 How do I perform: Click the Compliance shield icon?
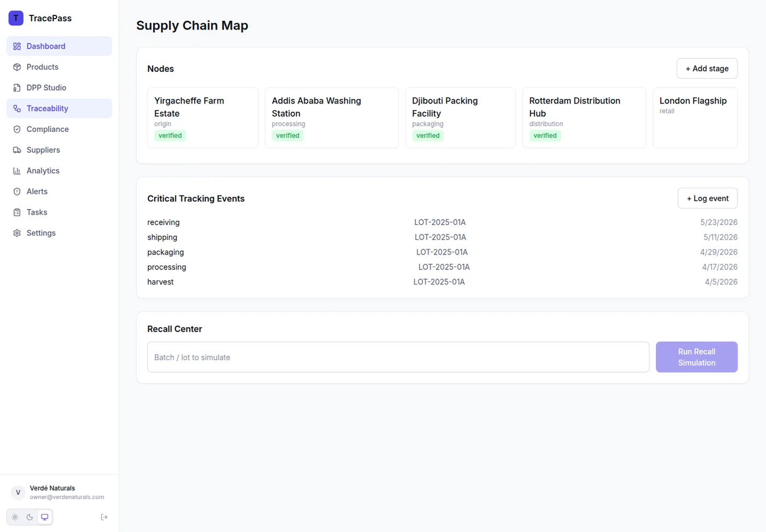coord(17,130)
